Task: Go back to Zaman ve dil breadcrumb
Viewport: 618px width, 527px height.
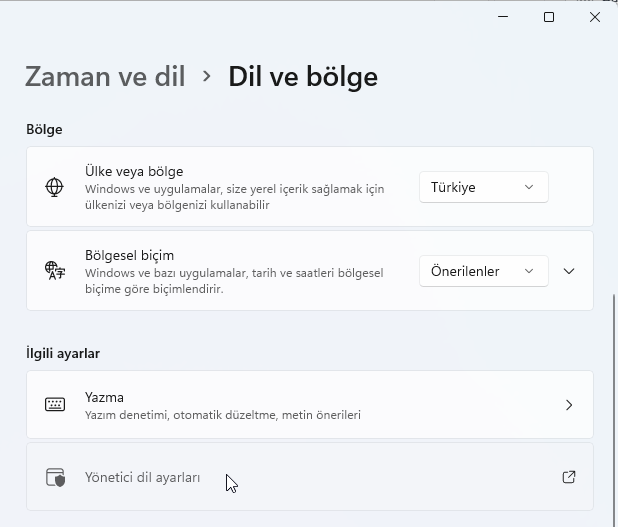Action: tap(105, 76)
